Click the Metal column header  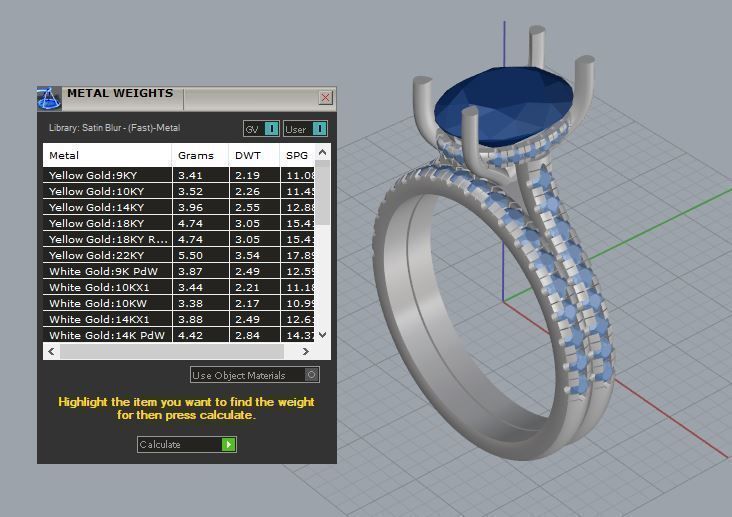coord(107,156)
